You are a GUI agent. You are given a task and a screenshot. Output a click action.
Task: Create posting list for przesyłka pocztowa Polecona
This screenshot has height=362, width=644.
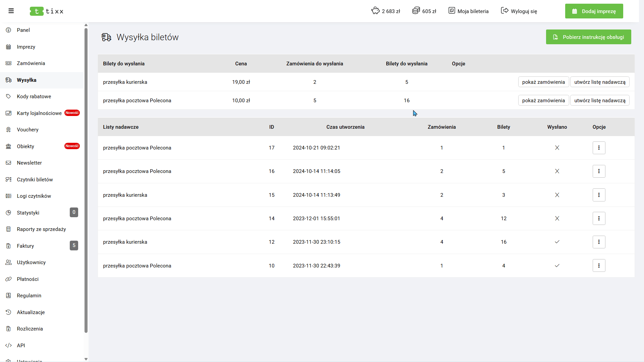coord(600,101)
